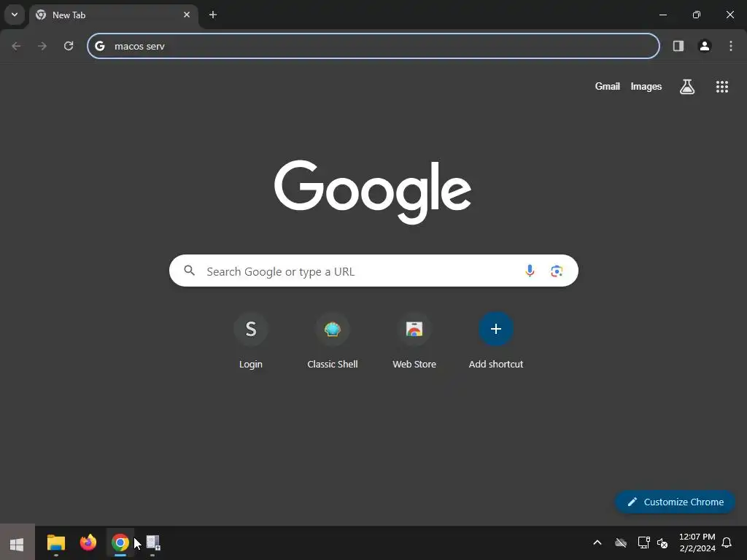Open the Google apps grid
The height and width of the screenshot is (560, 747).
(722, 87)
